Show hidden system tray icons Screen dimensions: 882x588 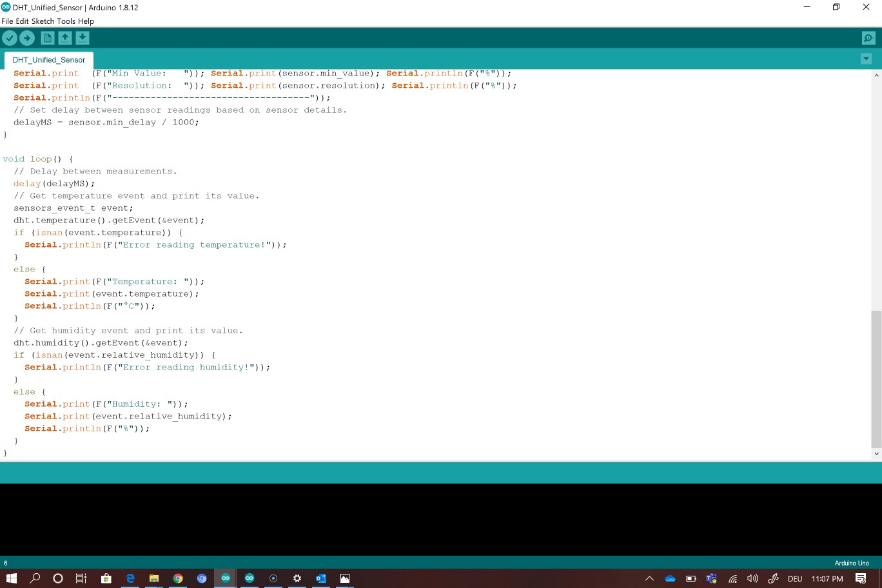point(649,578)
